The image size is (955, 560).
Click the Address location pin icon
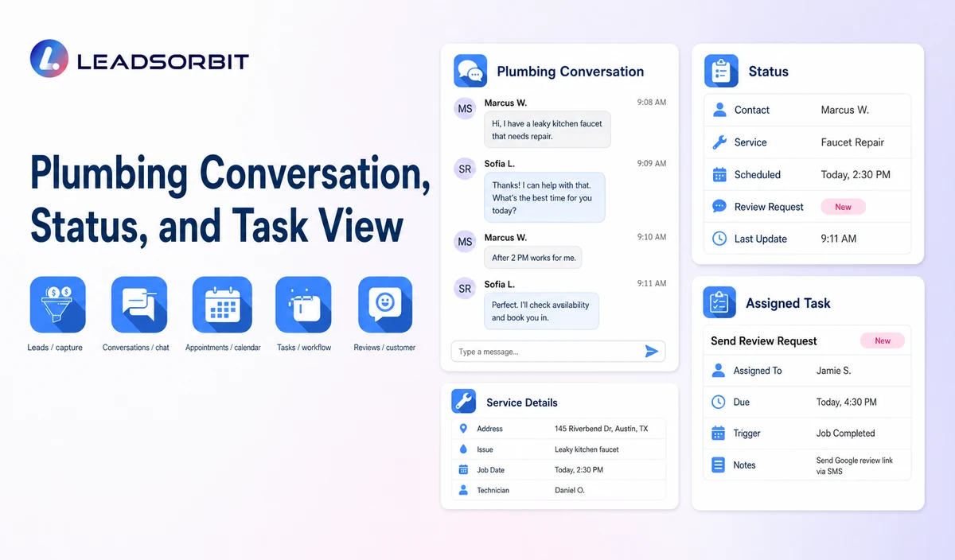pos(463,428)
